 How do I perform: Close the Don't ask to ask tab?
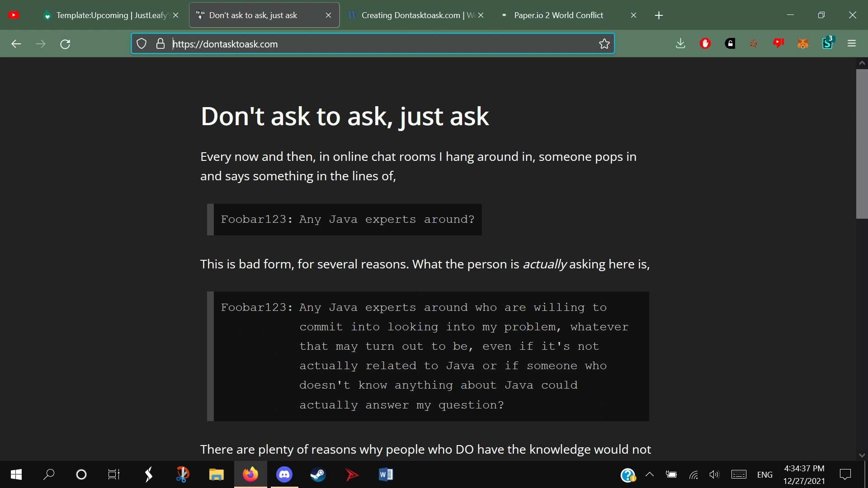tap(328, 15)
